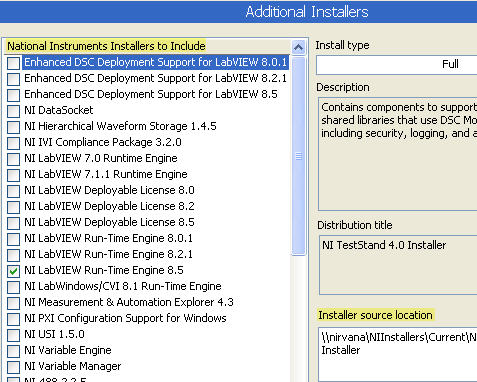Click the installer list scroll-up arrow
Screen dimensions: 477x382
pyautogui.click(x=298, y=48)
